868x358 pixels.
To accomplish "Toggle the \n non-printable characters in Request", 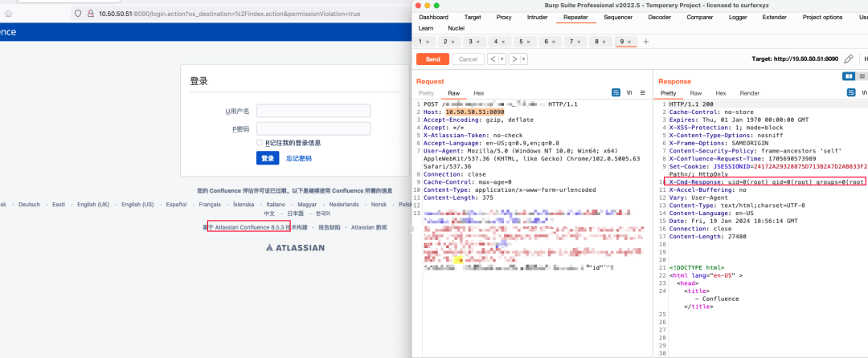I will pyautogui.click(x=629, y=93).
